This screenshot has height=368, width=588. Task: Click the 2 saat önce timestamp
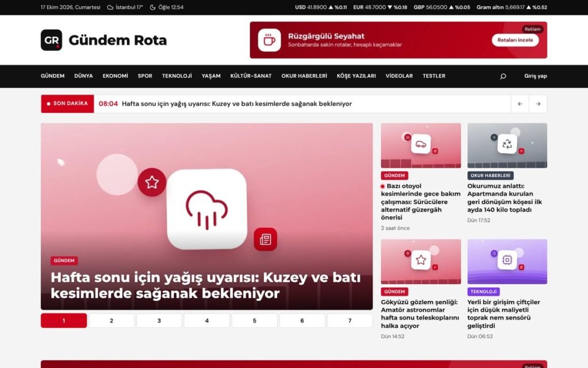coord(395,228)
